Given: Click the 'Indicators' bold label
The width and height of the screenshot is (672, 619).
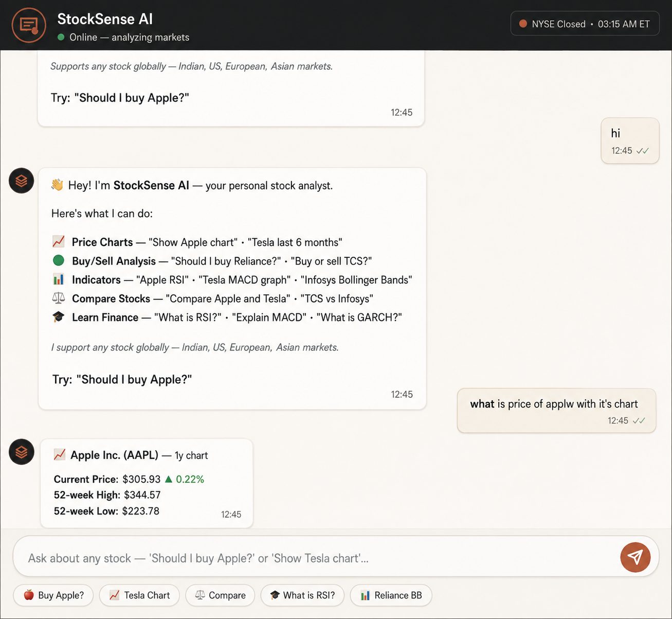Looking at the screenshot, I should (x=96, y=280).
